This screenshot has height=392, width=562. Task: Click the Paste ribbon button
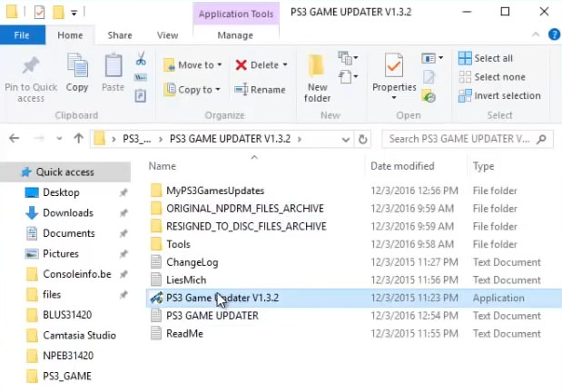[113, 73]
